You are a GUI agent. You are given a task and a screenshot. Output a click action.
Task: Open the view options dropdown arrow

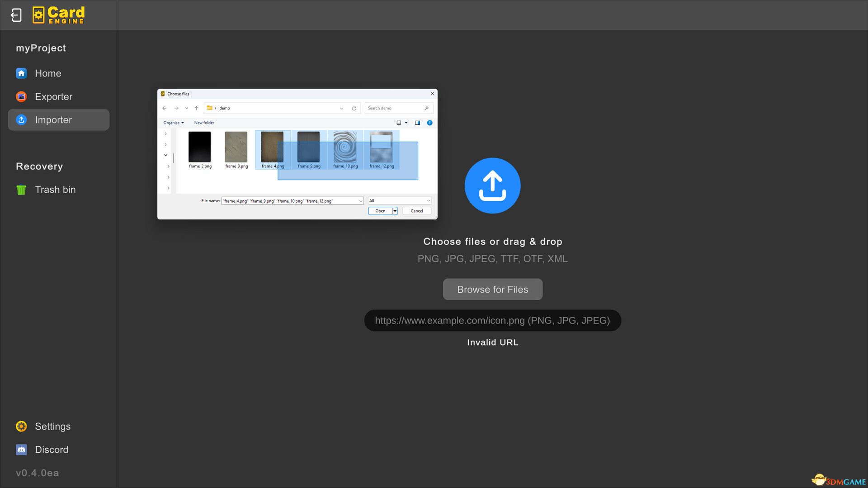point(406,123)
